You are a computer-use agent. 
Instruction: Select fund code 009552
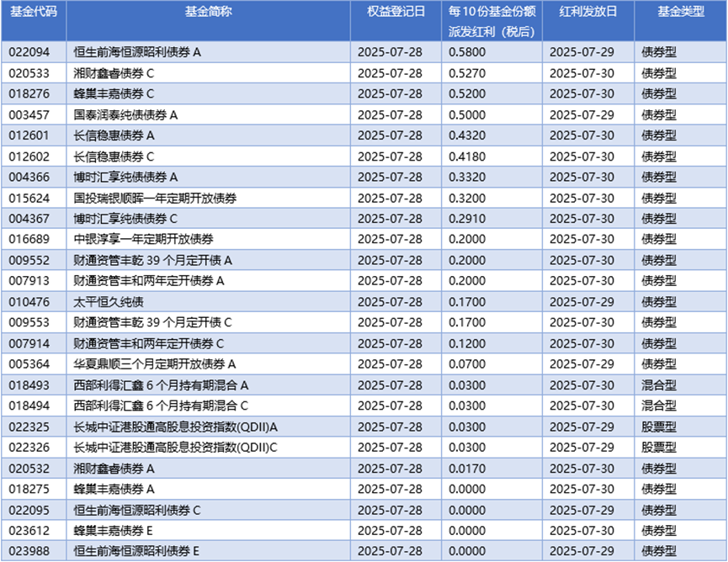pyautogui.click(x=29, y=261)
